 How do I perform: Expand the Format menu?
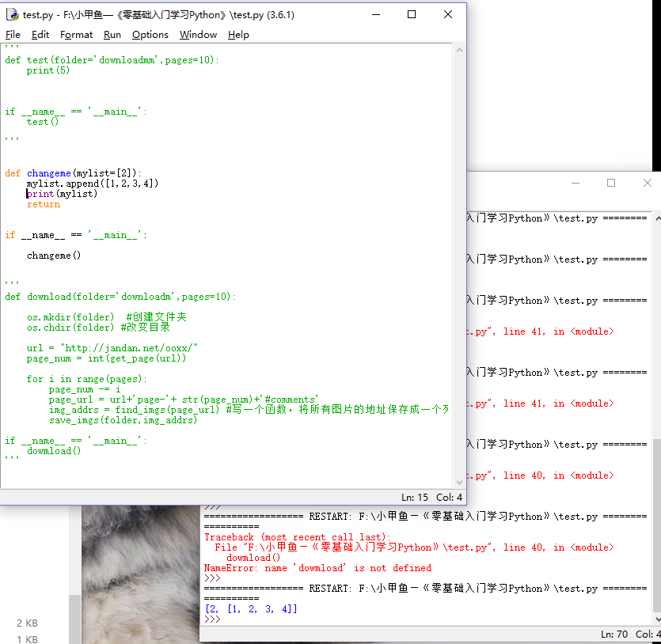[x=76, y=35]
